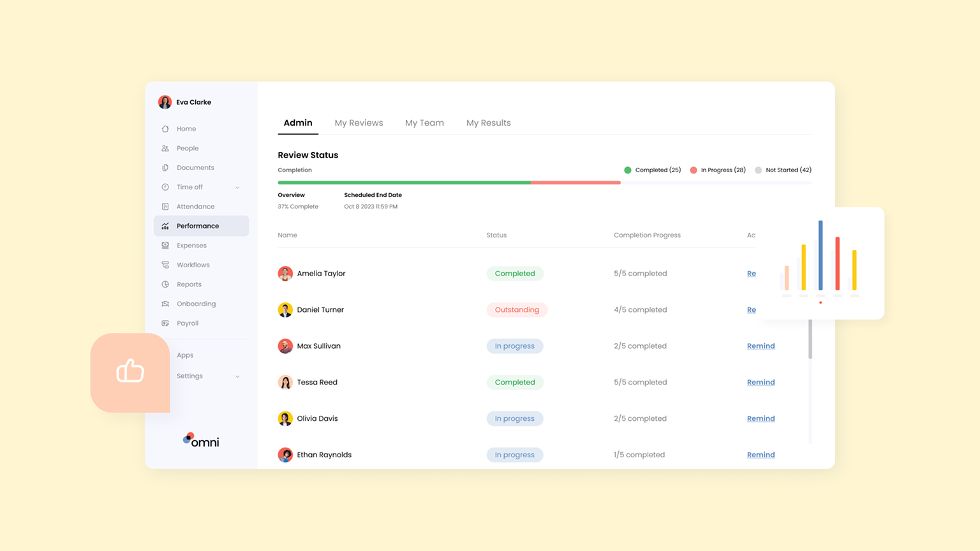The width and height of the screenshot is (980, 551).
Task: Click the Home icon in sidebar
Action: click(x=165, y=129)
